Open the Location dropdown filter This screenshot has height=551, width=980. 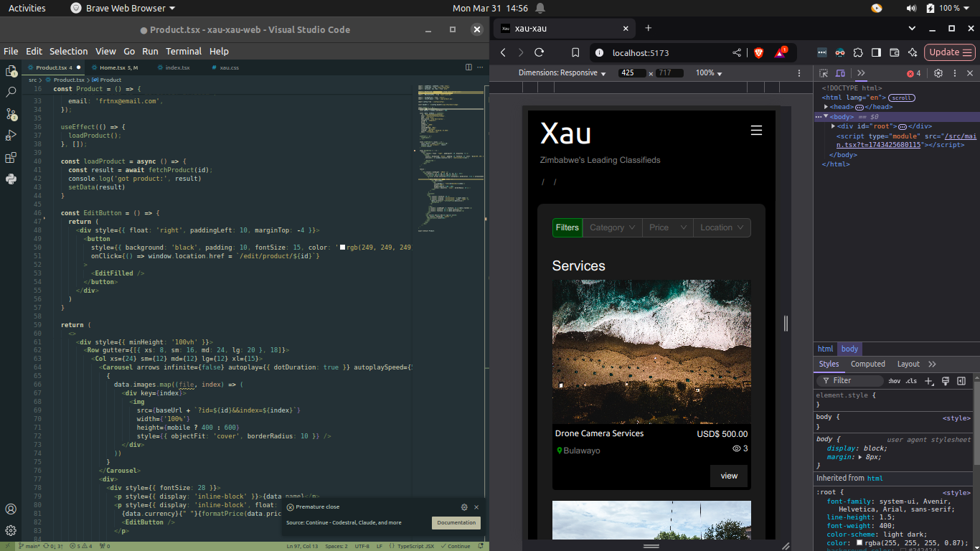[722, 227]
